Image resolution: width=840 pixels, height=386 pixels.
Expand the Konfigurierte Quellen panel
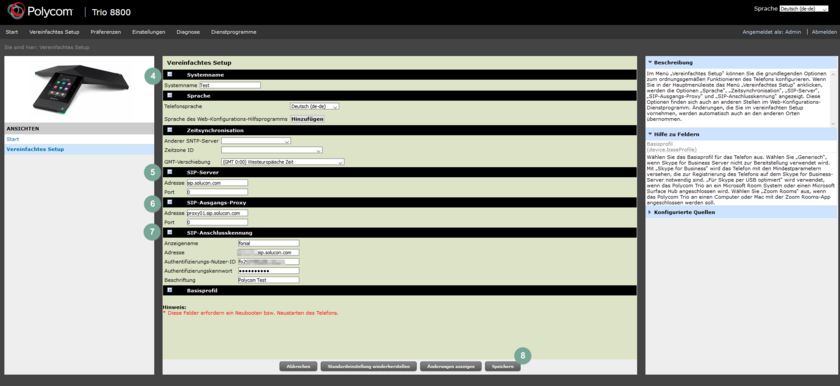[x=650, y=213]
